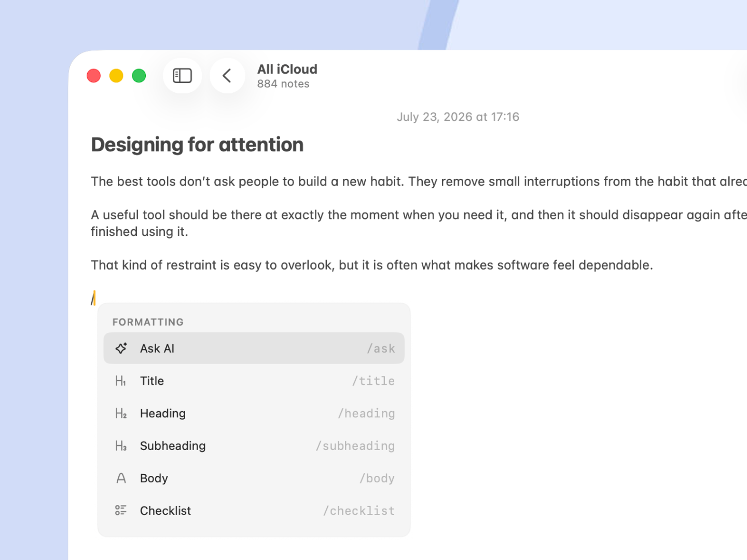Select Body style in menu
747x560 pixels.
coord(254,479)
